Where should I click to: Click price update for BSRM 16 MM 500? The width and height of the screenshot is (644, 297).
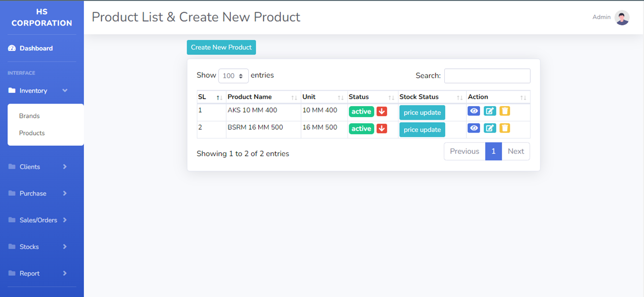422,130
